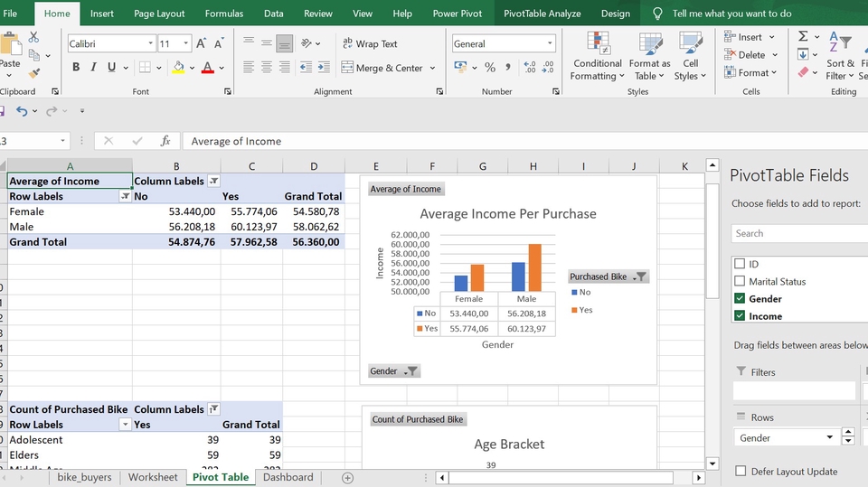Image resolution: width=868 pixels, height=487 pixels.
Task: Click the Delete cells button
Action: [751, 55]
